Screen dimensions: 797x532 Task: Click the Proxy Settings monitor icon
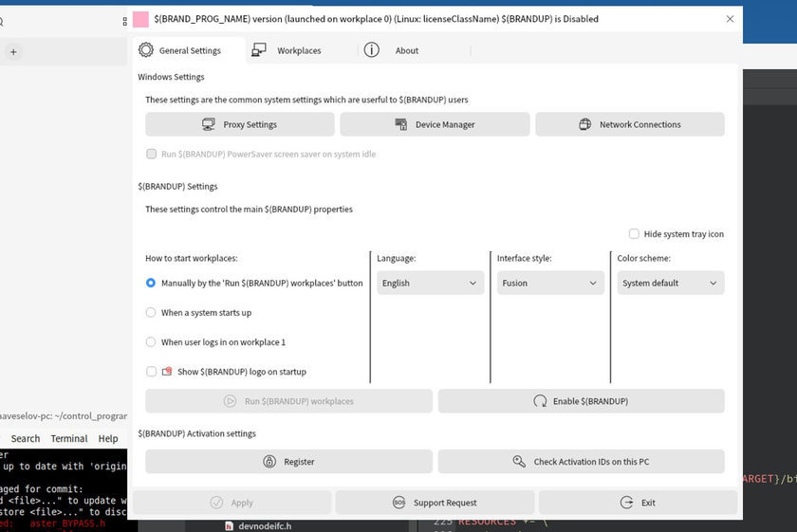coord(209,124)
